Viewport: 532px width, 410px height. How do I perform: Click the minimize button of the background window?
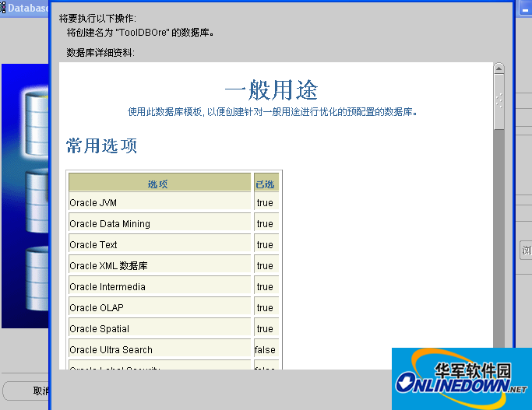(x=525, y=9)
